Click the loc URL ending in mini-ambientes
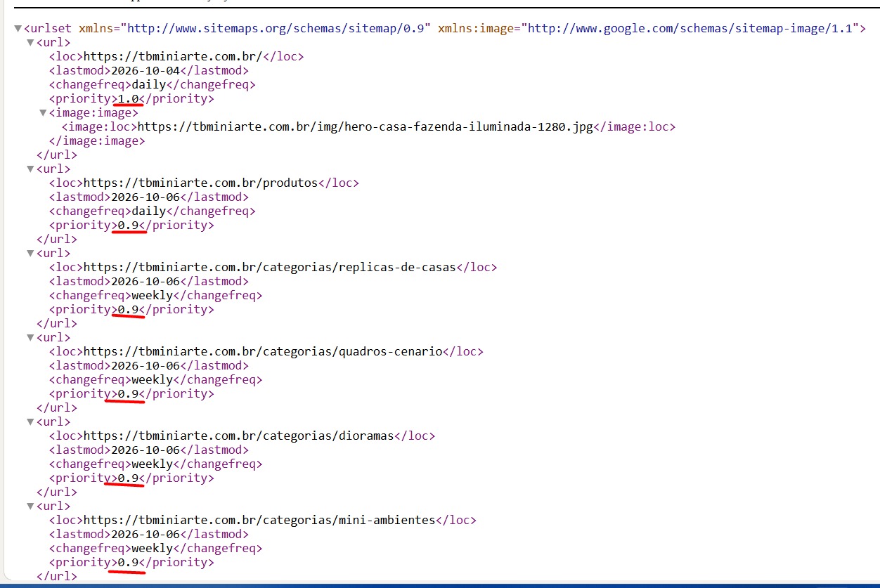 tap(259, 520)
